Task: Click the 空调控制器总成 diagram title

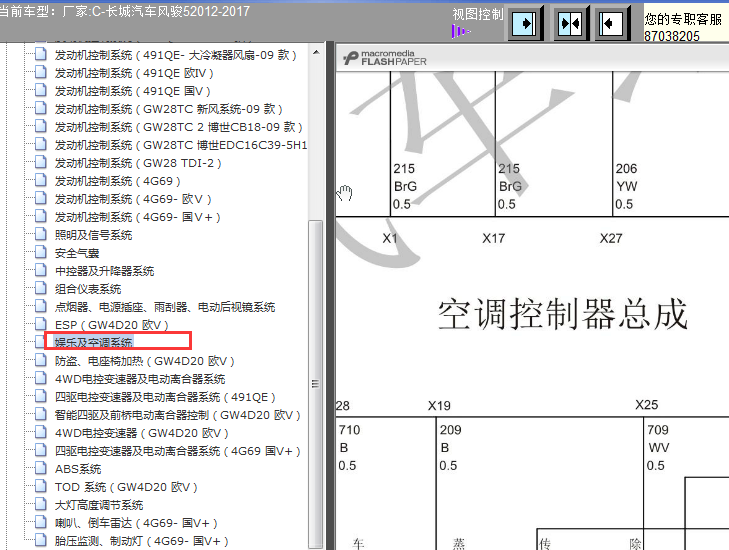Action: tap(563, 314)
